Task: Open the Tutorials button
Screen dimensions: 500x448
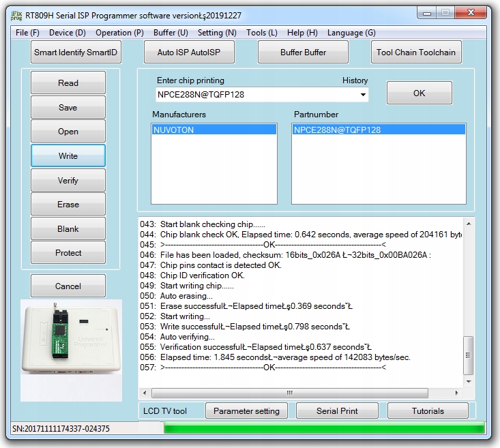Action: (x=428, y=410)
